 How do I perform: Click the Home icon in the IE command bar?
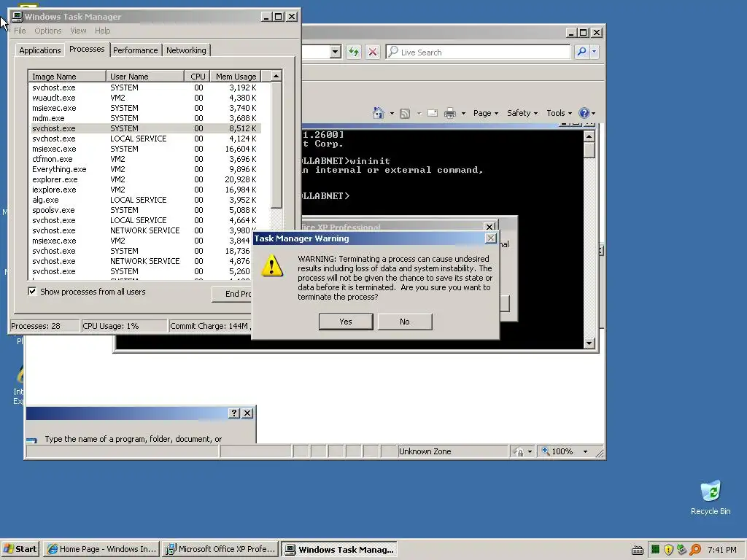point(379,113)
